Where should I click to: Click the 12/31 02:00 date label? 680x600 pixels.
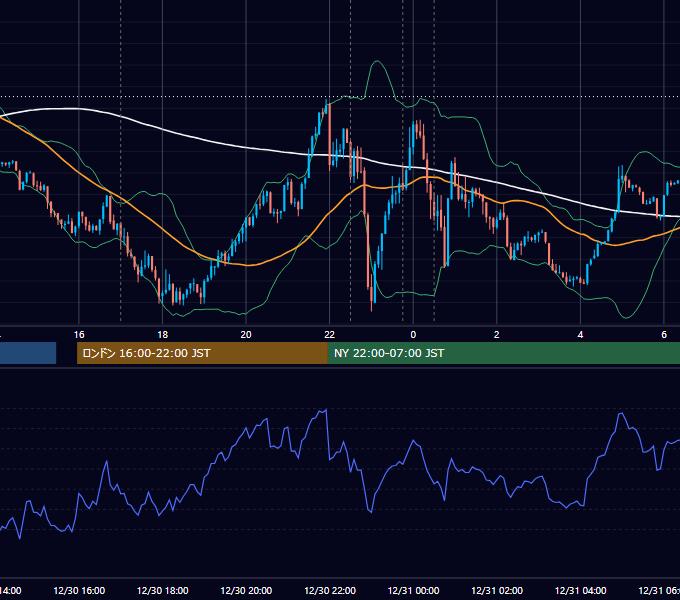pos(497,590)
